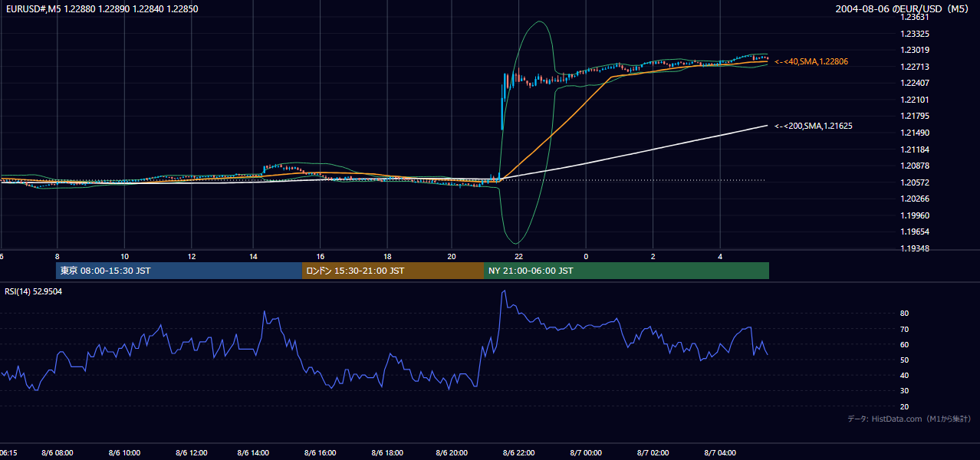Screen dimensions: 980x460
Task: Click the NY 21:00-06:00 JST session bar
Action: pyautogui.click(x=626, y=271)
